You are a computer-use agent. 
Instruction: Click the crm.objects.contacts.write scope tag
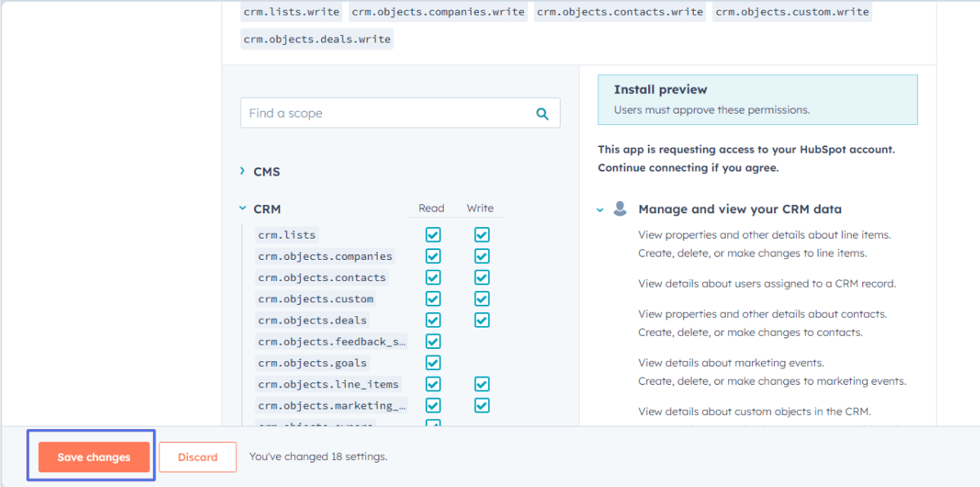(x=619, y=11)
